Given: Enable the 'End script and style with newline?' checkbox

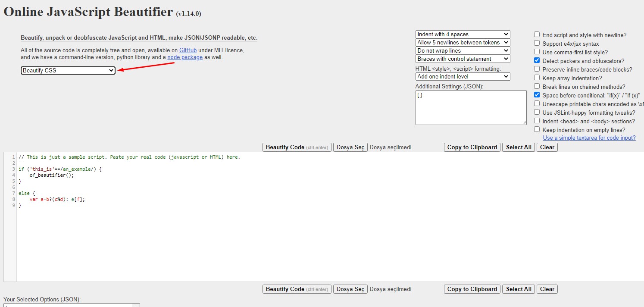Looking at the screenshot, I should [x=537, y=34].
